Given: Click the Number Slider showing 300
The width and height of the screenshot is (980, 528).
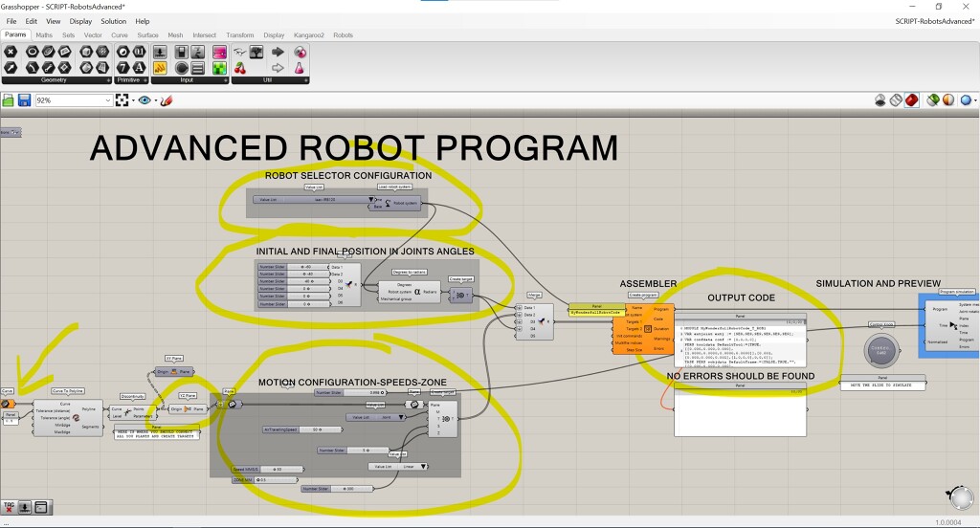Looking at the screenshot, I should (338, 489).
